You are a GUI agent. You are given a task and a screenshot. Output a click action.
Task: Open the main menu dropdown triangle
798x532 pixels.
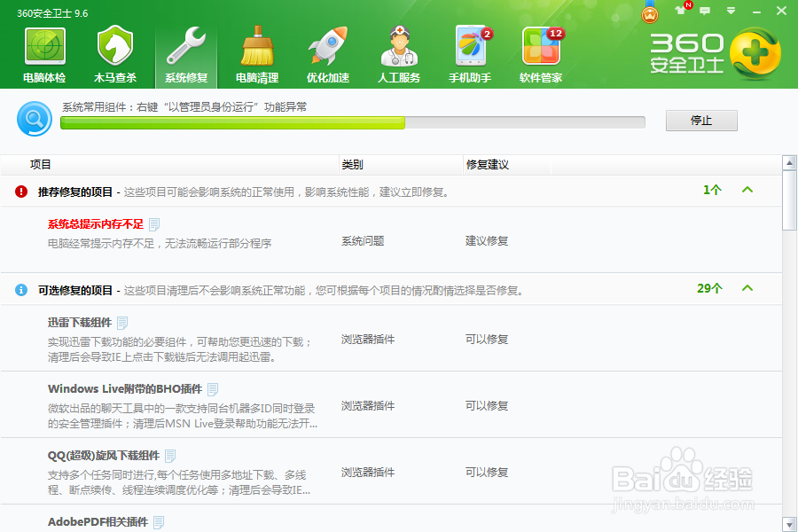coord(731,11)
